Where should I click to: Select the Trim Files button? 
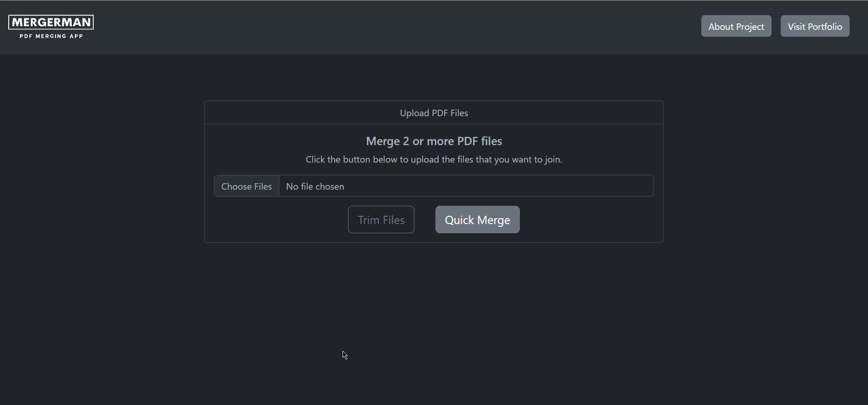tap(381, 219)
